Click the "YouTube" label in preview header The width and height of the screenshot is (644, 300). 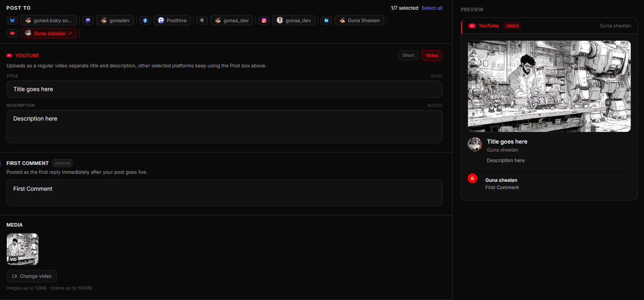(489, 26)
